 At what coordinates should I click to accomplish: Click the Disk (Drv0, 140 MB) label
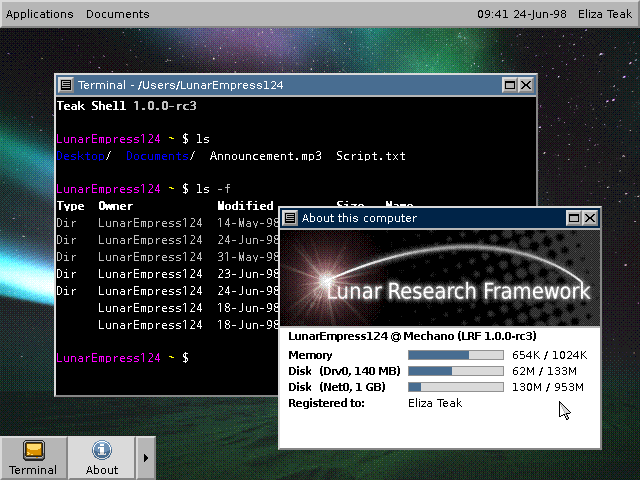344,371
